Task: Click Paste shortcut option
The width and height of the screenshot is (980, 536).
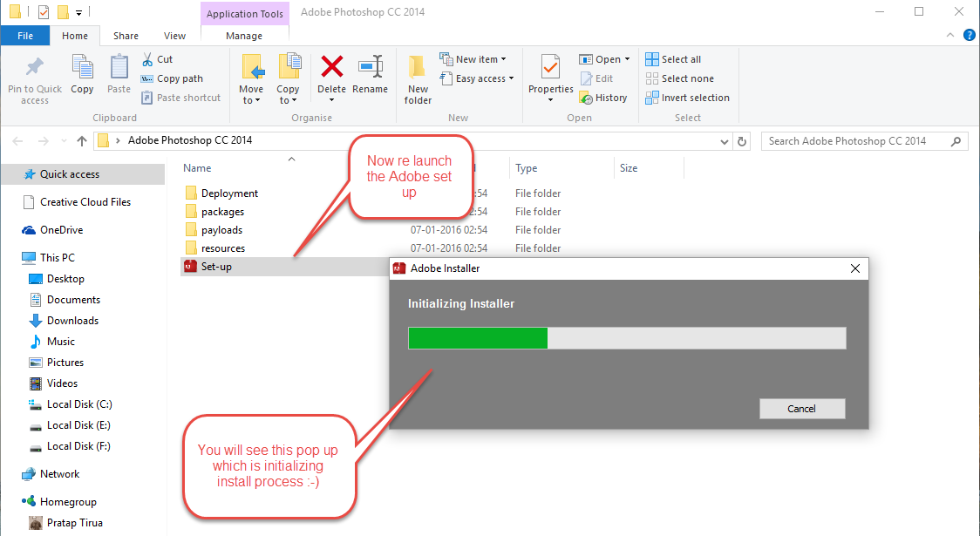Action: (180, 98)
